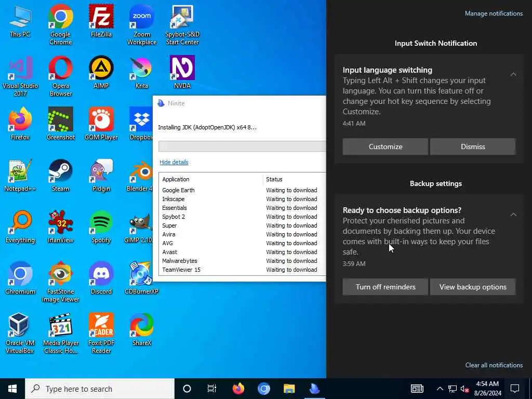Screen dimensions: 532x399
Task: Select Firefox desktop shortcut
Action: coord(20,124)
